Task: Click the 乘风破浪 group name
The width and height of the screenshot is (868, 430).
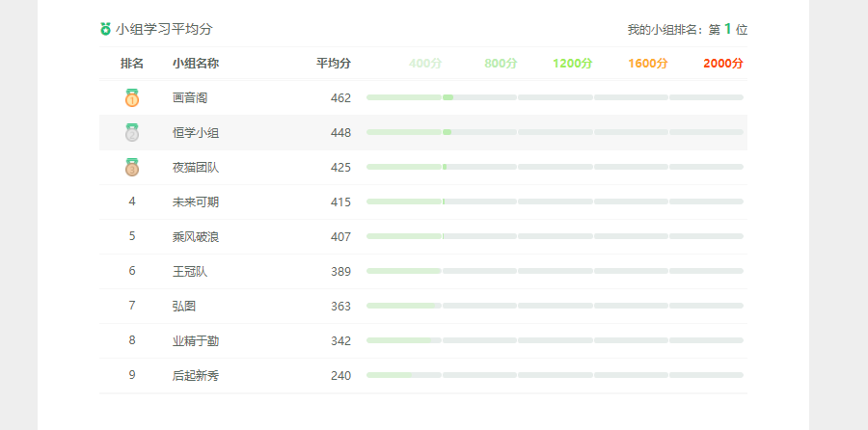Action: click(x=196, y=237)
